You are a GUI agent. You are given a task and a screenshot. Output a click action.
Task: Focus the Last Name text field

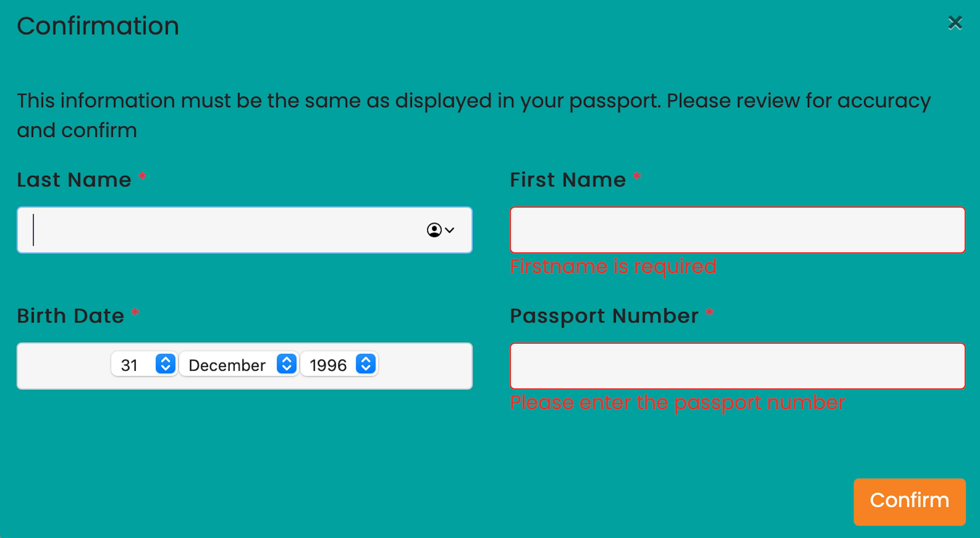(x=245, y=230)
